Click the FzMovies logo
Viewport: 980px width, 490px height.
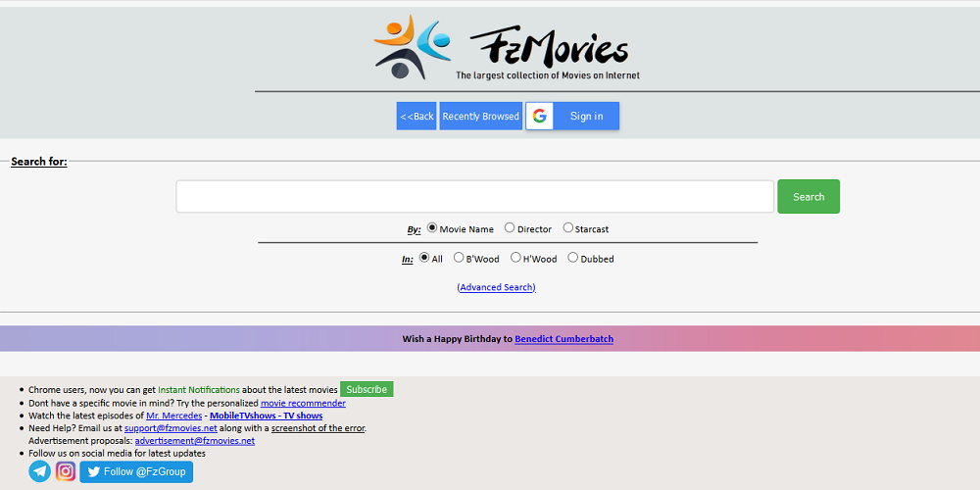(507, 48)
